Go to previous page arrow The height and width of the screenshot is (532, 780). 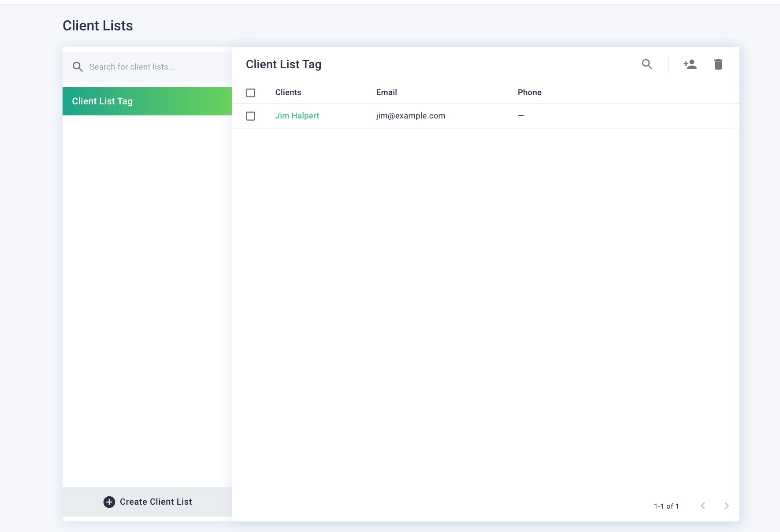[703, 506]
